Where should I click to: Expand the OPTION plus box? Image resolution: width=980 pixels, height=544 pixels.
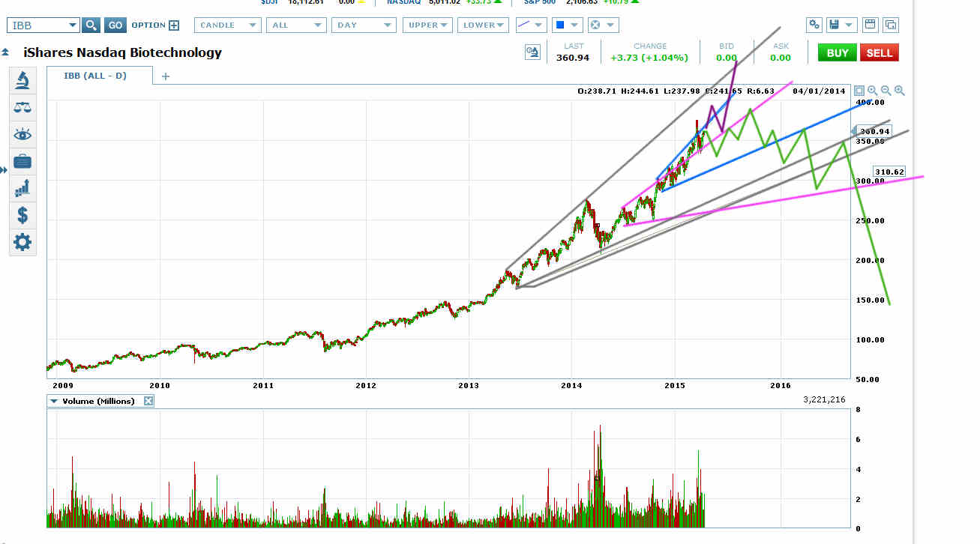pyautogui.click(x=174, y=25)
